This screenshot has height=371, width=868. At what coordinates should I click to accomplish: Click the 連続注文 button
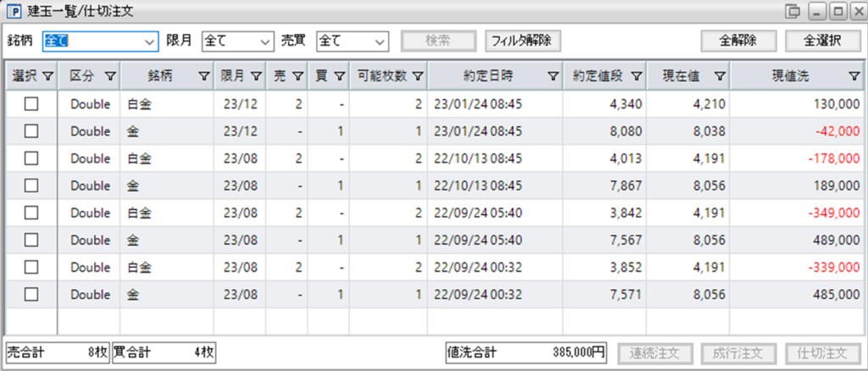pos(655,352)
